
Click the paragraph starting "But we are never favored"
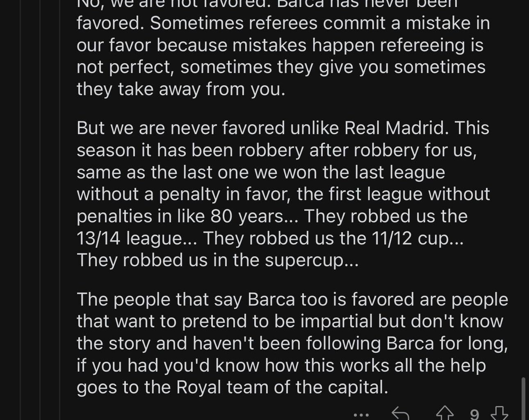(x=283, y=194)
